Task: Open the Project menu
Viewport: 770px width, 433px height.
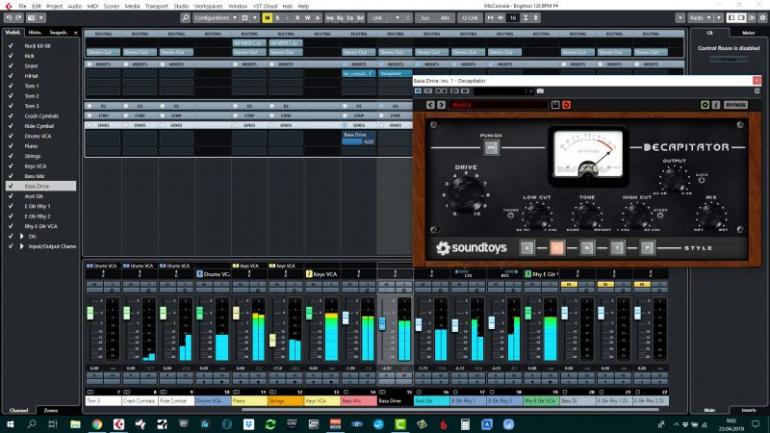Action: click(x=54, y=6)
